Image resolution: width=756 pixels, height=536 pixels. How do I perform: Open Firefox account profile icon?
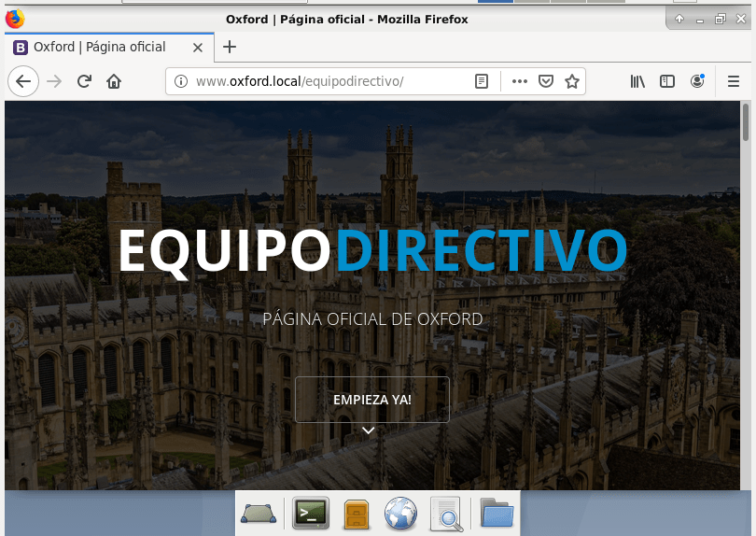pos(697,81)
